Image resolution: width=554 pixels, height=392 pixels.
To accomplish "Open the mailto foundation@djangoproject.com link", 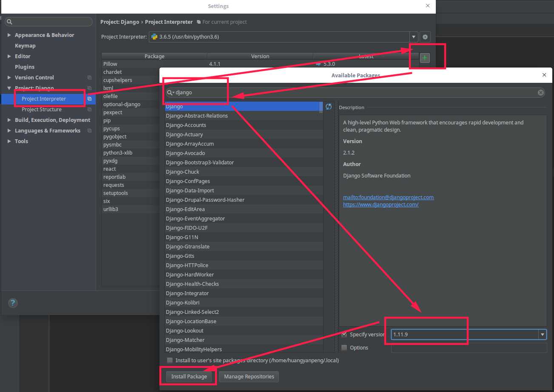I will (388, 197).
